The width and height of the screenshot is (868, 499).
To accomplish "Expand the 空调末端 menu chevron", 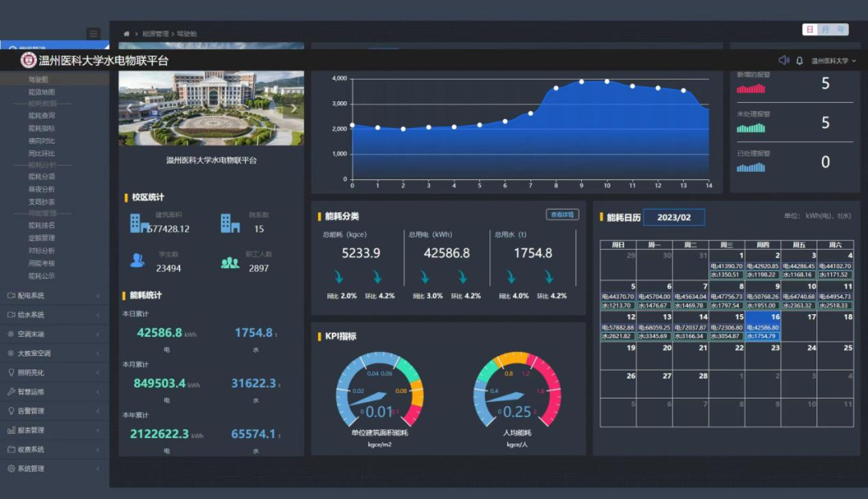I will point(98,334).
